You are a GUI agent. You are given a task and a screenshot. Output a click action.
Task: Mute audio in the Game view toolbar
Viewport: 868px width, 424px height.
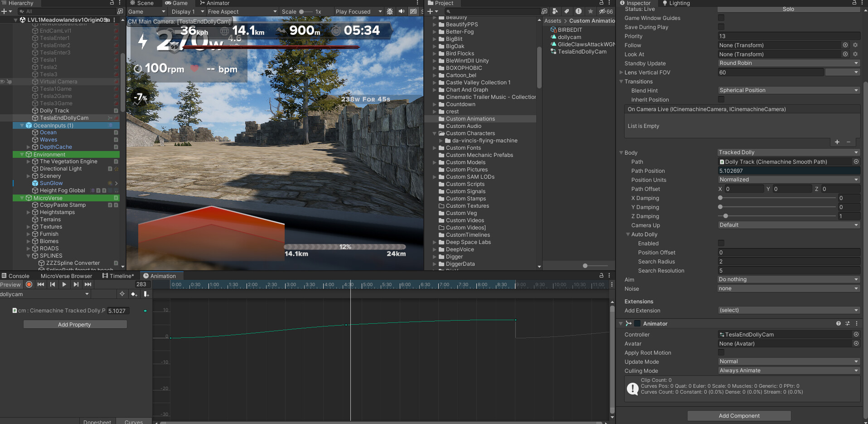click(402, 11)
